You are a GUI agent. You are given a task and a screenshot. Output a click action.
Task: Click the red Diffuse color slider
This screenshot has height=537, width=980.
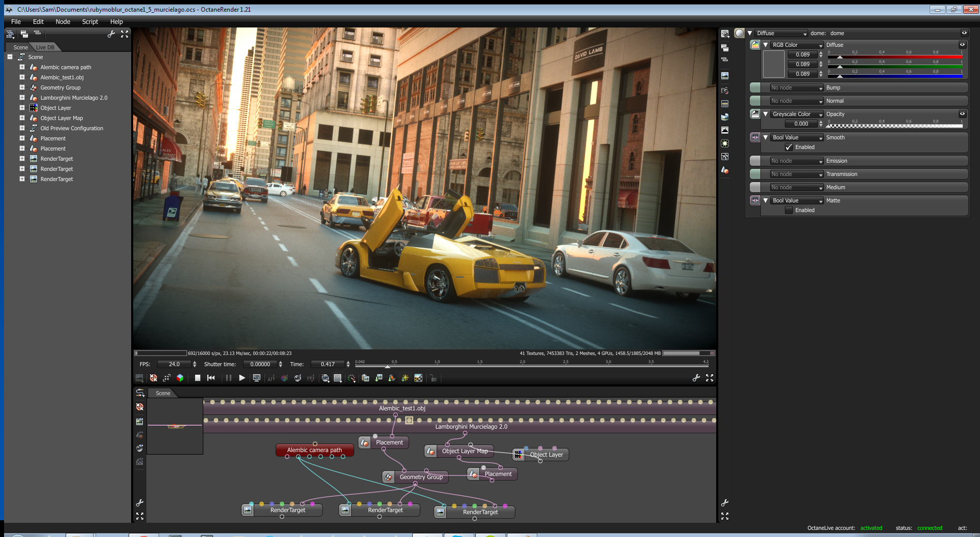coord(895,57)
